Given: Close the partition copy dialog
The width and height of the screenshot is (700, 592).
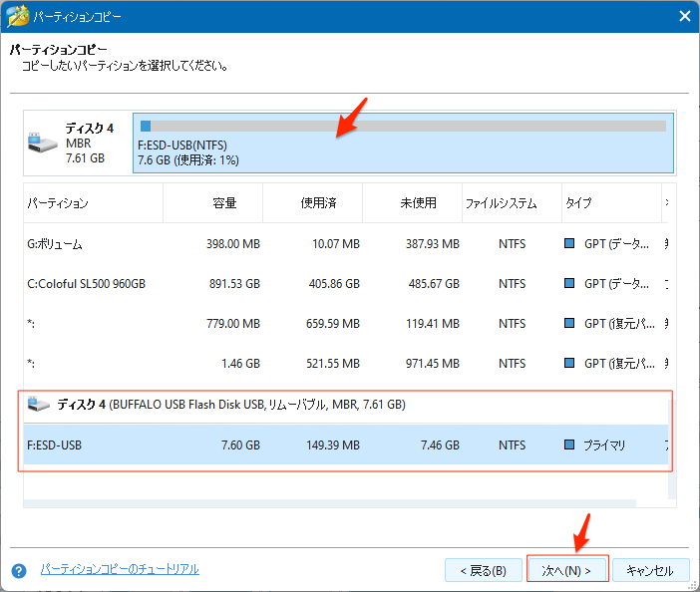Looking at the screenshot, I should 684,16.
